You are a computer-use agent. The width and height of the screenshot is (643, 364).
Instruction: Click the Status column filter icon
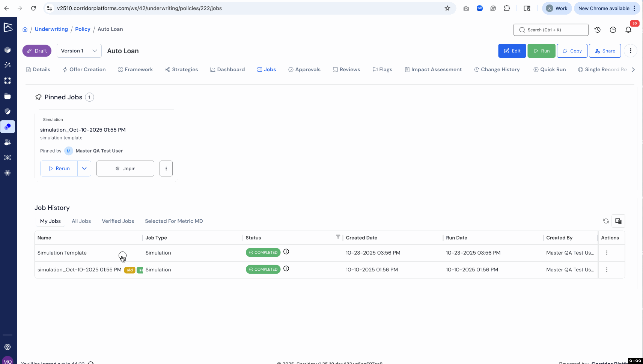pos(338,237)
